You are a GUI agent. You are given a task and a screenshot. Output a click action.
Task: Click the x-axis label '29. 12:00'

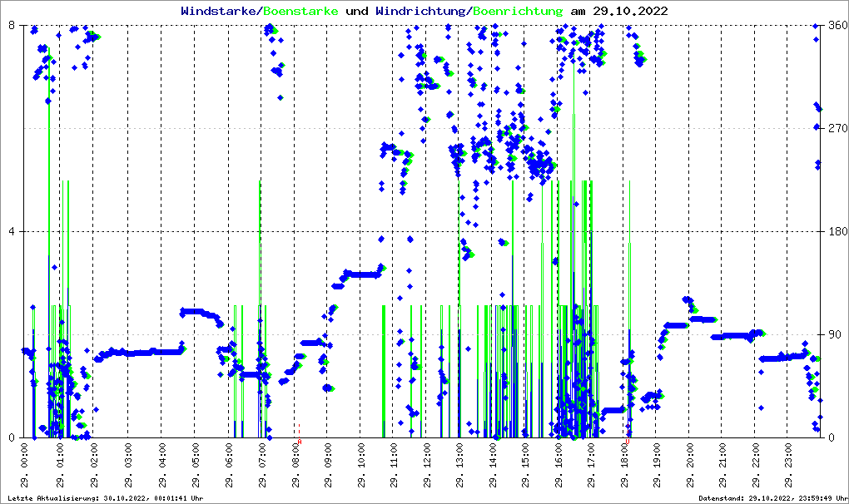(427, 465)
